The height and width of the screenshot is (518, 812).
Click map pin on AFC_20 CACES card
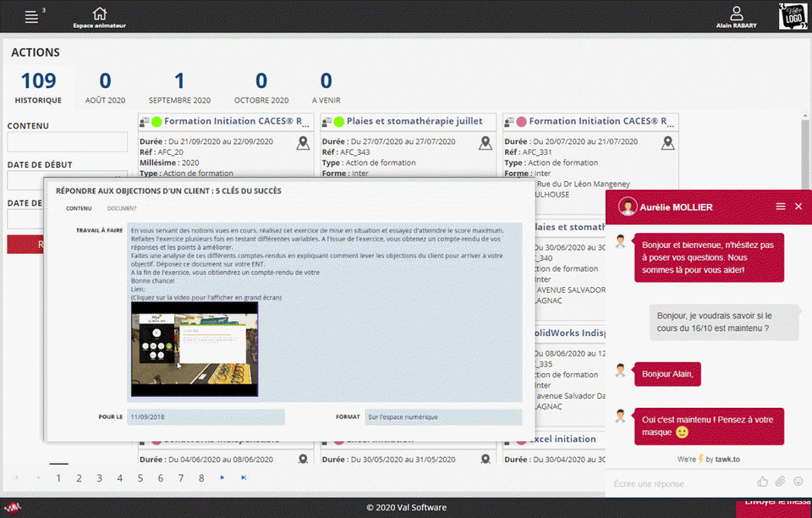coord(303,143)
